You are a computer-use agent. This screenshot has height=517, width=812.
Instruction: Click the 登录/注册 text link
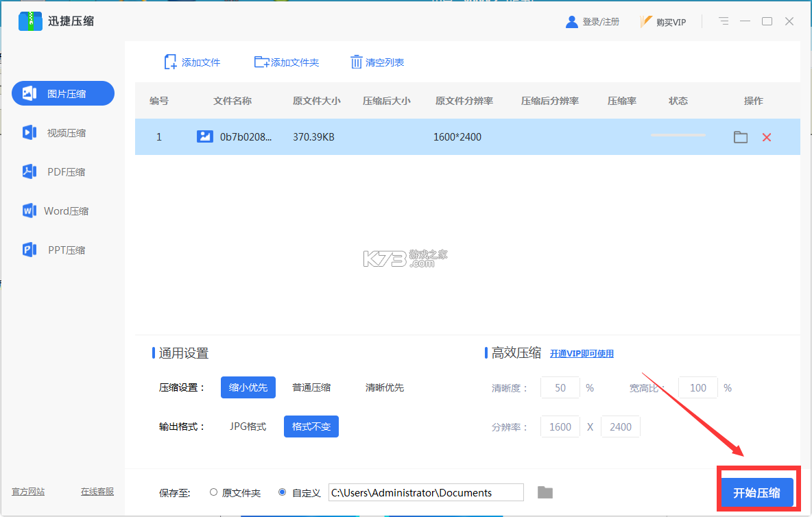601,22
